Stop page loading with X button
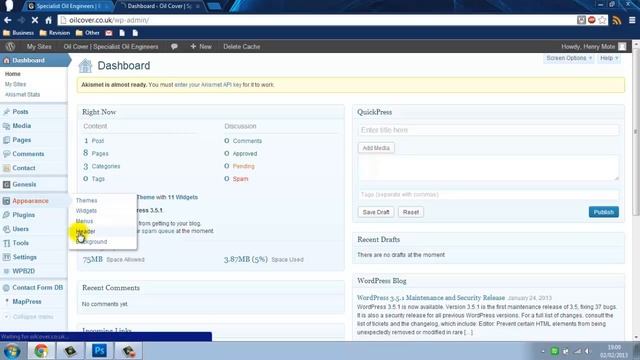 (x=35, y=20)
